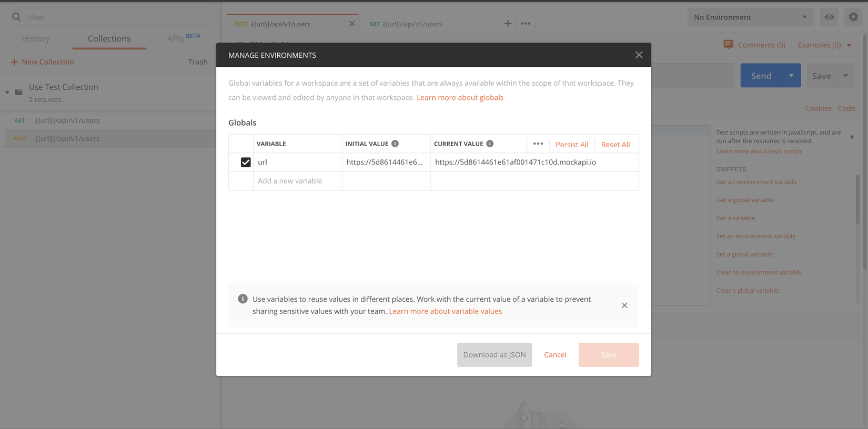The height and width of the screenshot is (429, 868).
Task: Switch to the History tab
Action: pos(36,38)
